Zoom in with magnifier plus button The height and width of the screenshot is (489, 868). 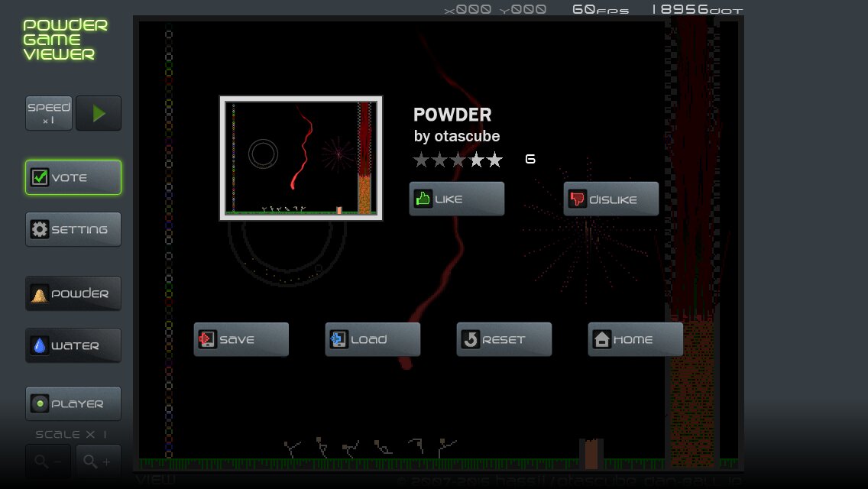pos(98,461)
